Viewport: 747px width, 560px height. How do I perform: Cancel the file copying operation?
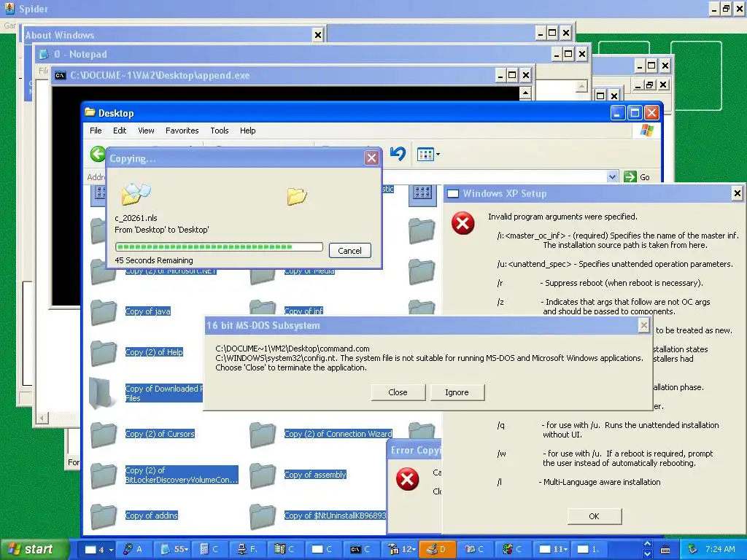coord(349,251)
